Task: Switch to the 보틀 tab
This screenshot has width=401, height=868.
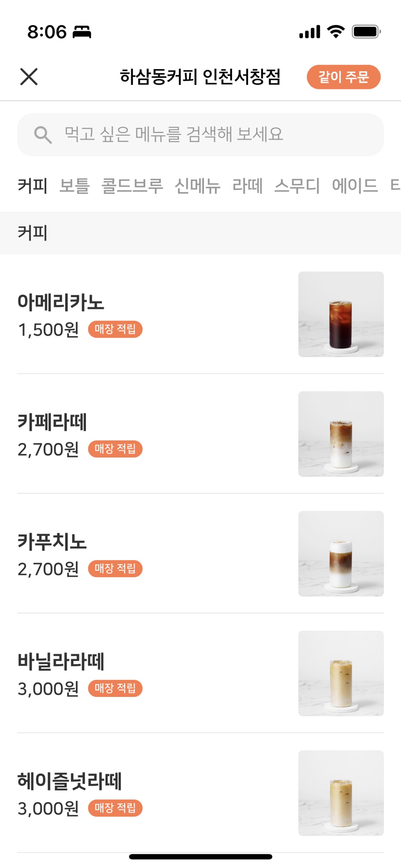Action: tap(74, 186)
